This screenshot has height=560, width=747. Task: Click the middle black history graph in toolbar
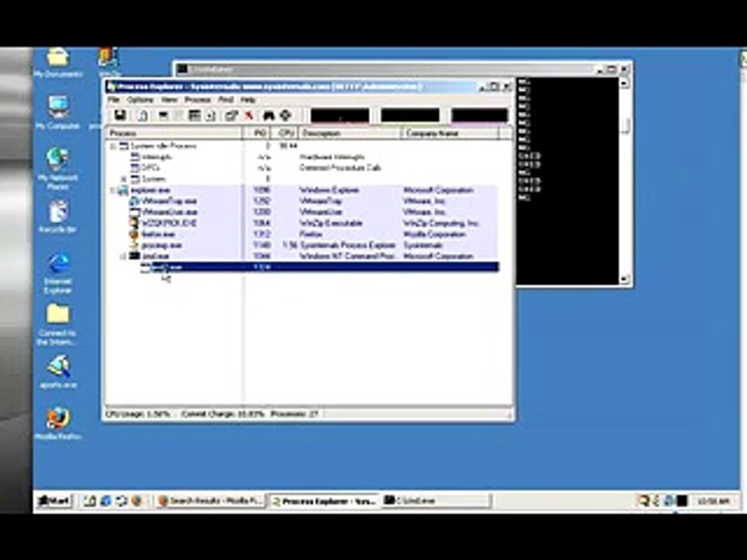click(x=410, y=115)
